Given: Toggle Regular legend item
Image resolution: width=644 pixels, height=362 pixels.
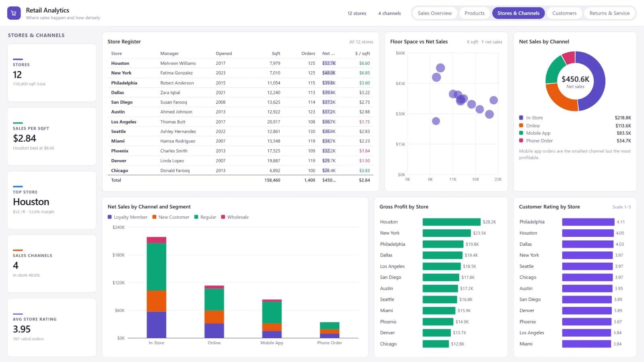Looking at the screenshot, I should 205,217.
